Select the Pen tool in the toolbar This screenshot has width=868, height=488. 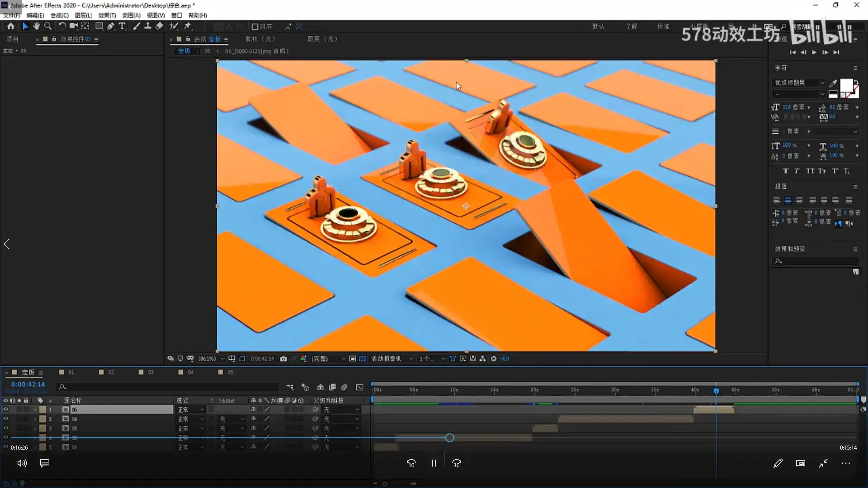tap(111, 26)
